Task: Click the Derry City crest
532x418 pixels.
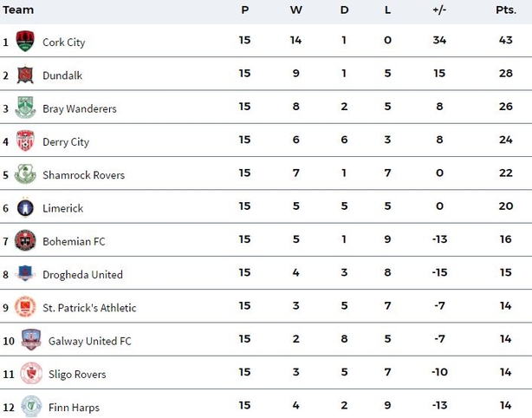Action: point(25,140)
